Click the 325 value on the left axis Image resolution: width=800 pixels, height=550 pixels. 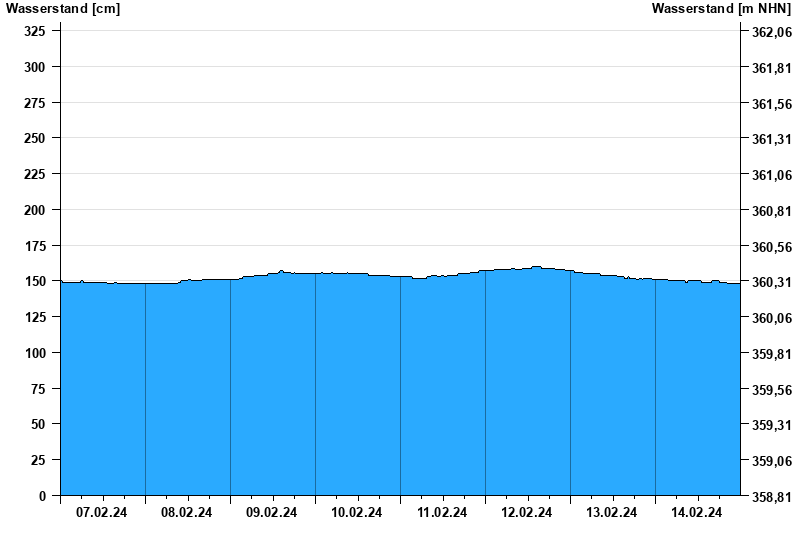click(35, 31)
